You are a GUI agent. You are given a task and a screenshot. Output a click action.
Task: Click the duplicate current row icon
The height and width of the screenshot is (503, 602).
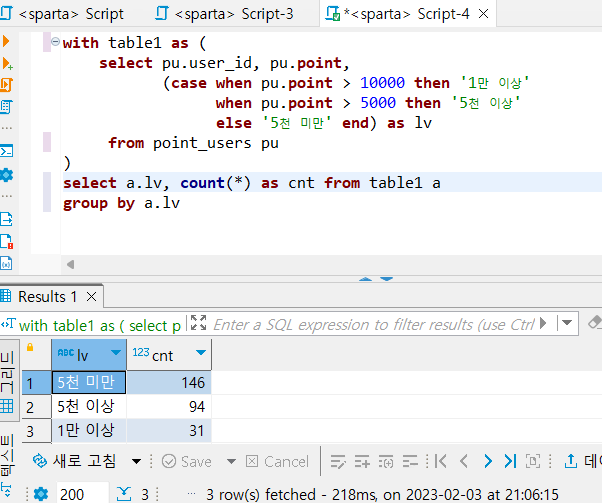(x=386, y=461)
